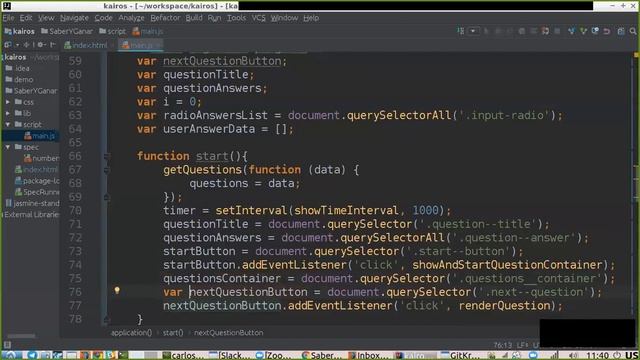Open the Window menu
The width and height of the screenshot is (640, 360).
tap(284, 18)
